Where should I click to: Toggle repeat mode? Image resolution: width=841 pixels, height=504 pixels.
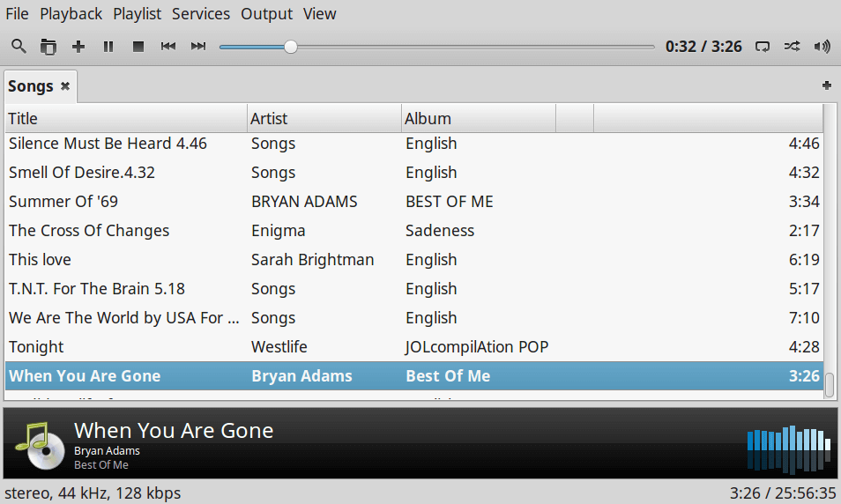point(763,47)
